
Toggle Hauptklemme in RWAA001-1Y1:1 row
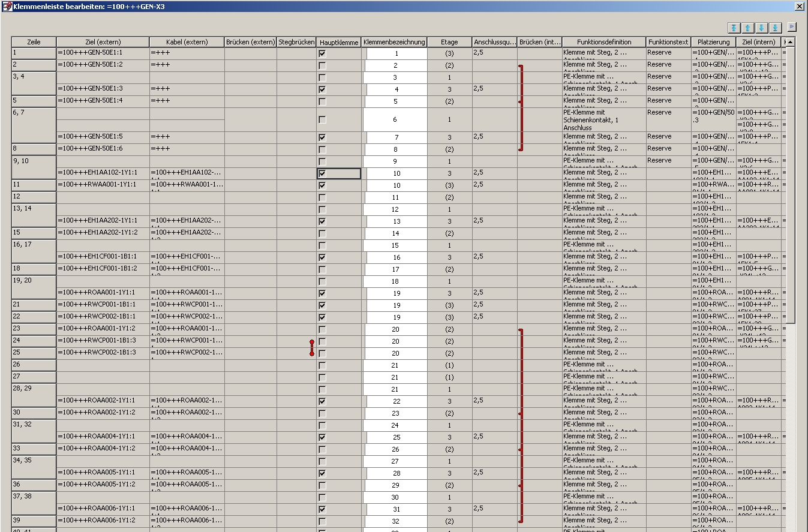click(x=322, y=186)
